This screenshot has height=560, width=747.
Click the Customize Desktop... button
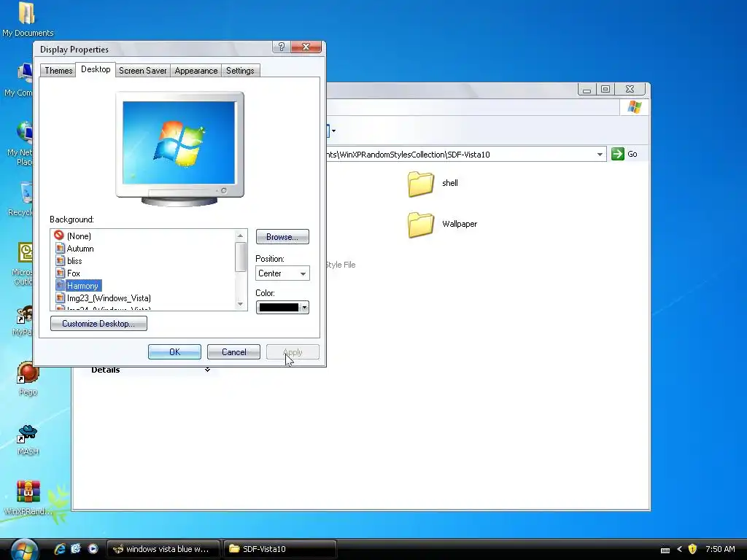[x=98, y=323]
